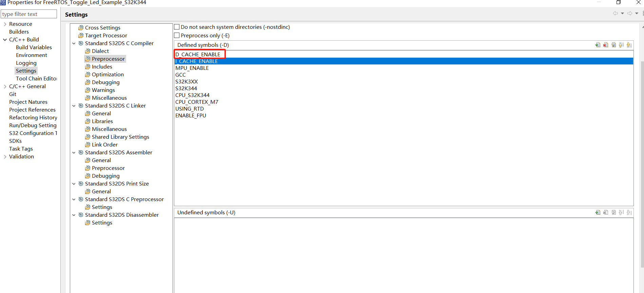Toggle the 'Preprocess only (-E)' checkbox
The width and height of the screenshot is (644, 293).
177,35
